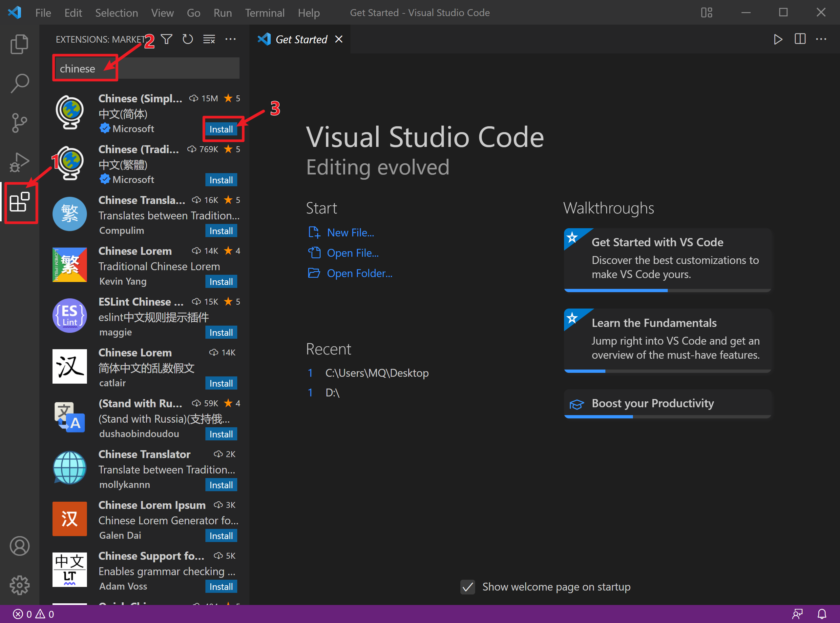Viewport: 840px width, 623px height.
Task: Open Chinese (Simplified) extension globe icon
Action: point(70,112)
